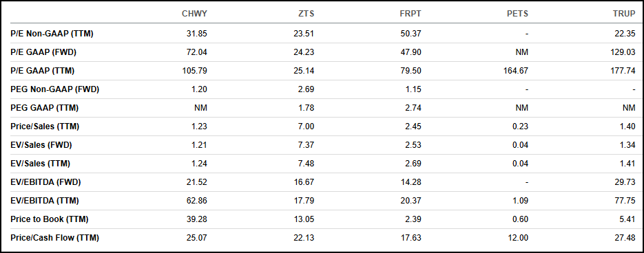Image resolution: width=644 pixels, height=253 pixels.
Task: Select the ZTS column header
Action: 306,14
